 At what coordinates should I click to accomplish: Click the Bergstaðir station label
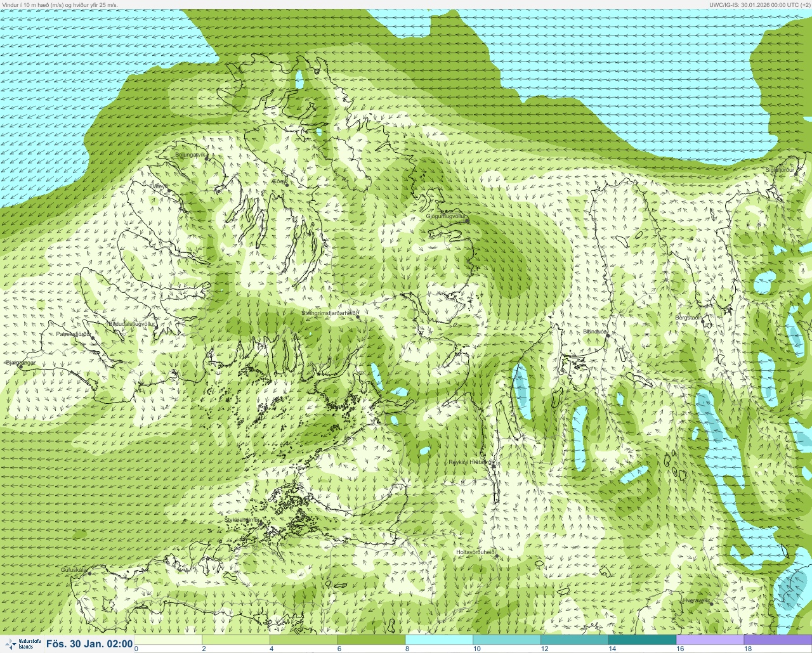point(689,318)
